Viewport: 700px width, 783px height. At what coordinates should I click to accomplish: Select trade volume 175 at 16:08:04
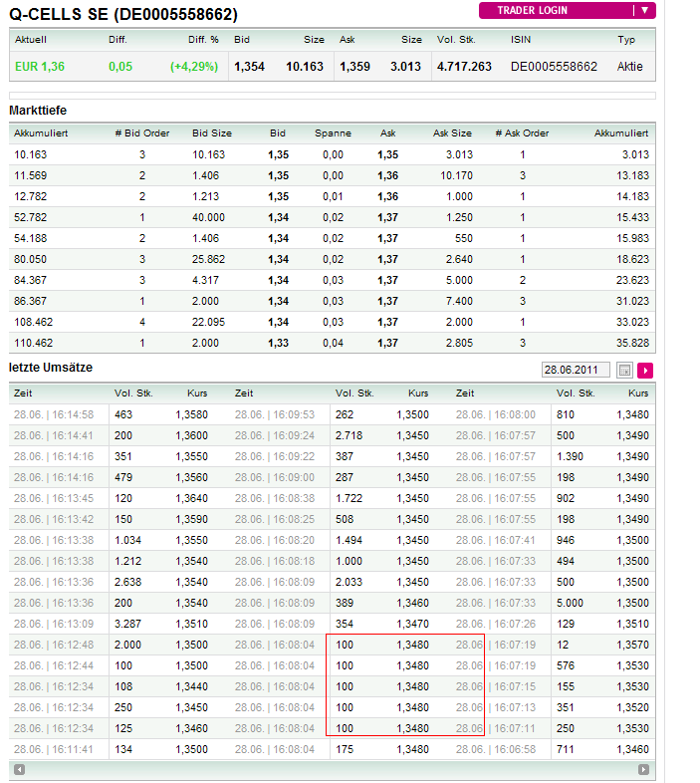click(345, 749)
